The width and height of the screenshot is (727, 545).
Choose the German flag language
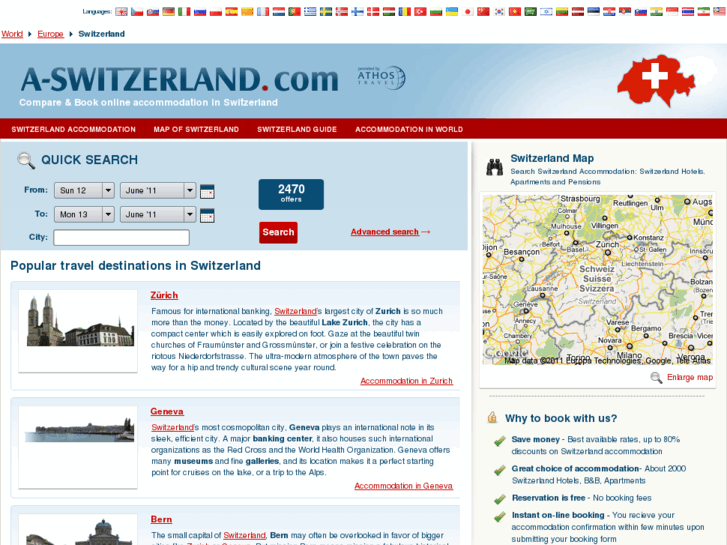[169, 12]
